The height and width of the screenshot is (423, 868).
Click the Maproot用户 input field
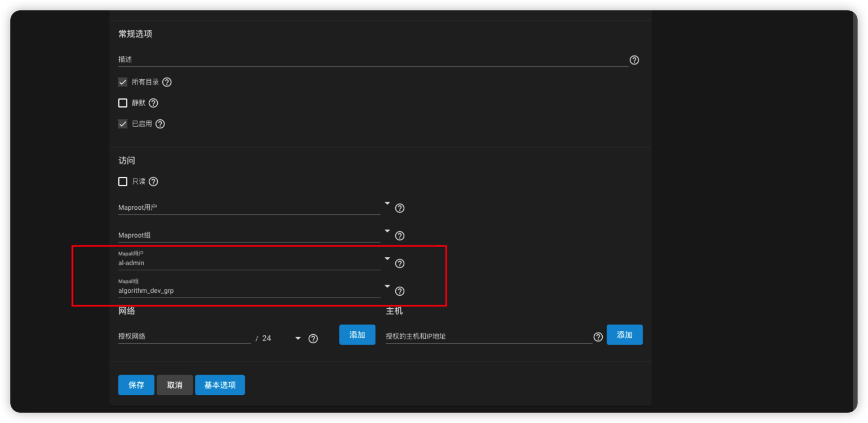(249, 208)
